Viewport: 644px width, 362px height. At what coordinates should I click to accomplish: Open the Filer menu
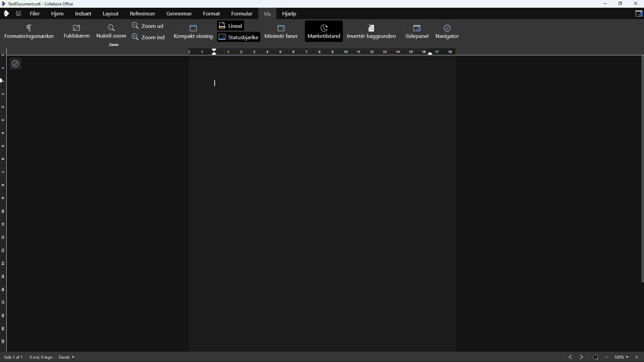pyautogui.click(x=34, y=13)
